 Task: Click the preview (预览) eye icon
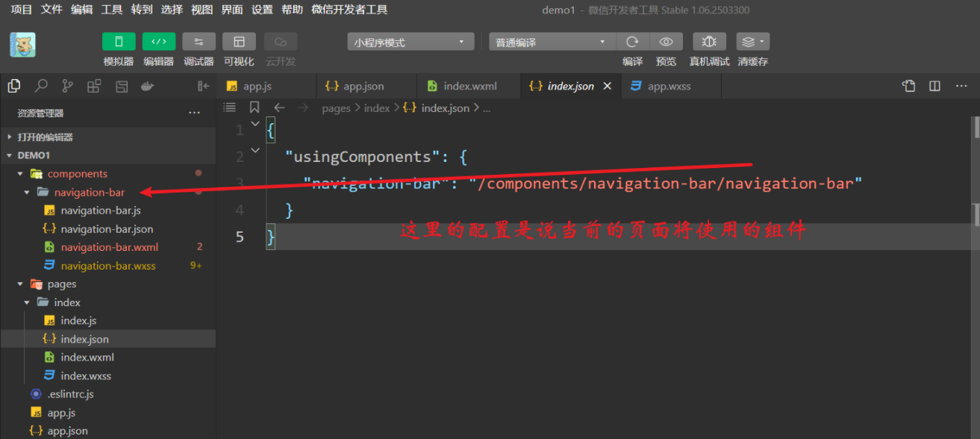click(667, 42)
